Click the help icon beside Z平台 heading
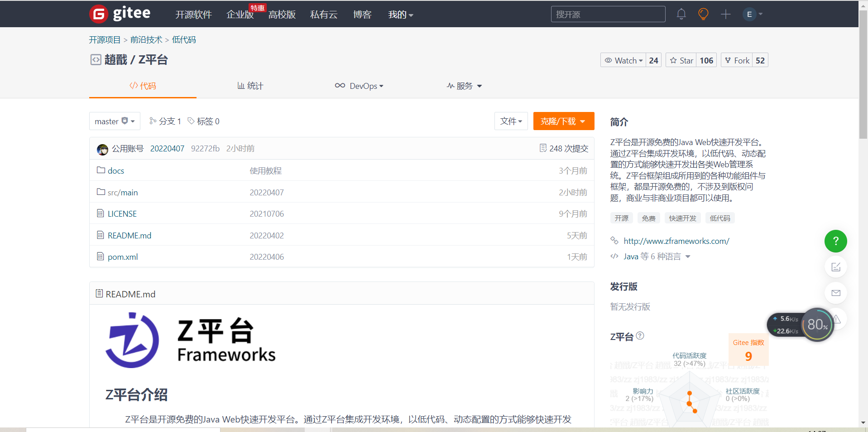The width and height of the screenshot is (868, 432). (x=640, y=336)
